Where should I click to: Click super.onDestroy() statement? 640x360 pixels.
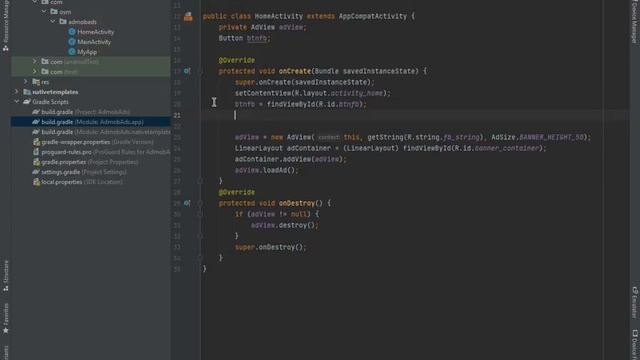(271, 247)
